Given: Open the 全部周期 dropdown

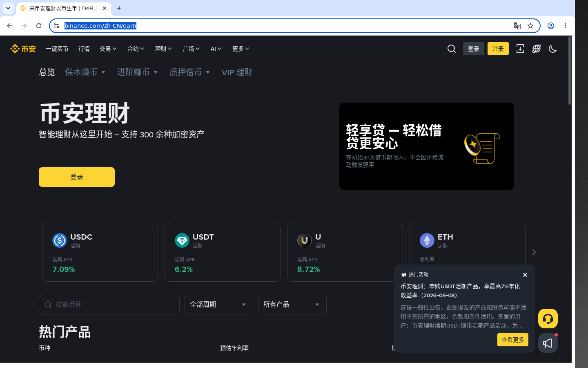Looking at the screenshot, I should click(x=219, y=305).
